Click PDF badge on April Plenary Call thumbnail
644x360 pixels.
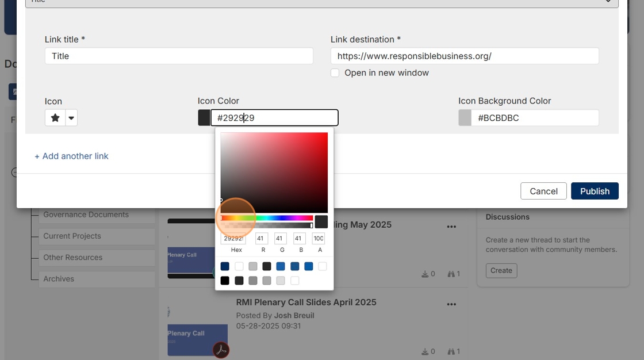click(x=221, y=350)
